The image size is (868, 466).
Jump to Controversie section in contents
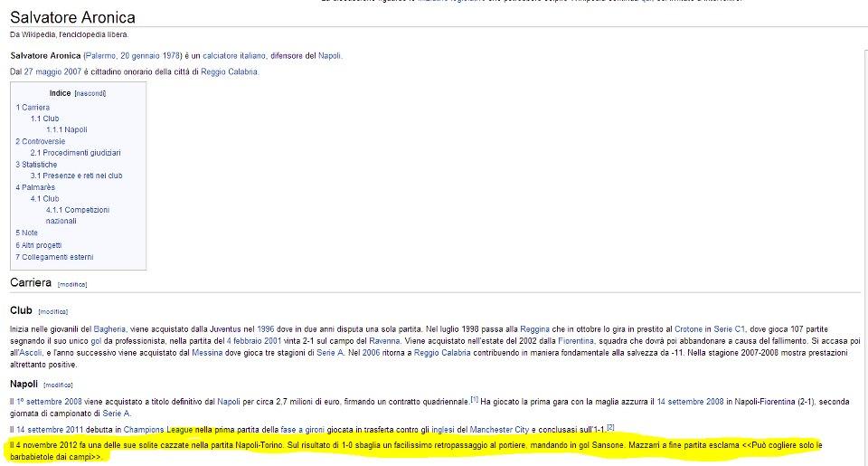point(42,141)
